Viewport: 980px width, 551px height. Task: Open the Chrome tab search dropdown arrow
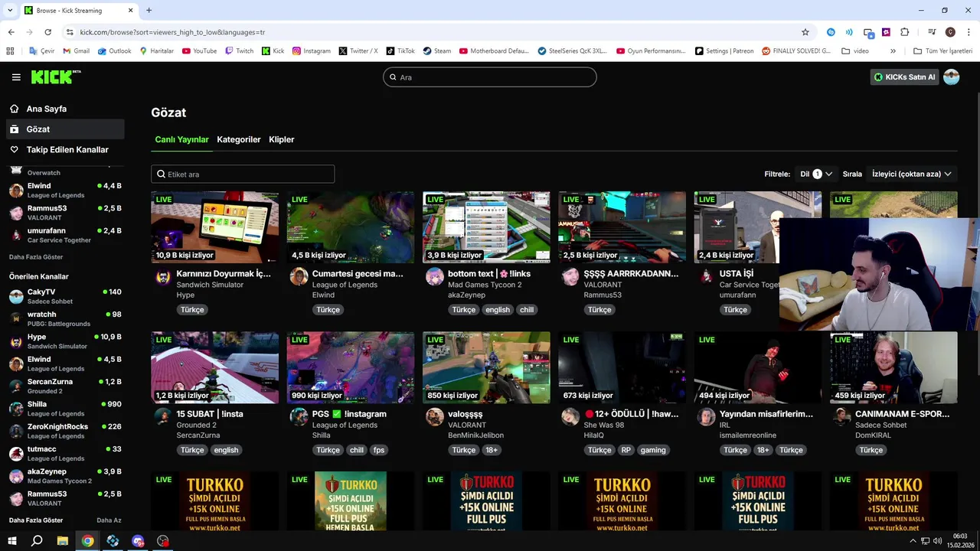click(10, 11)
